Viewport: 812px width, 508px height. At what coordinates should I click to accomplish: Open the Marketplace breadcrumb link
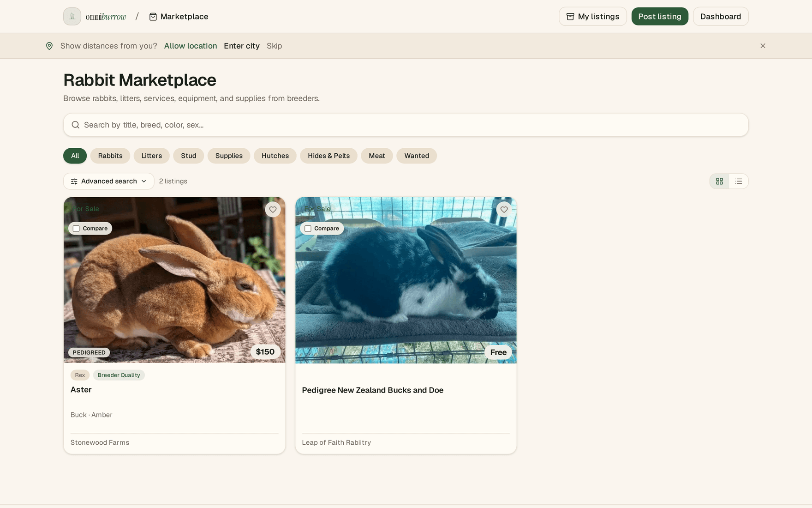coord(179,17)
